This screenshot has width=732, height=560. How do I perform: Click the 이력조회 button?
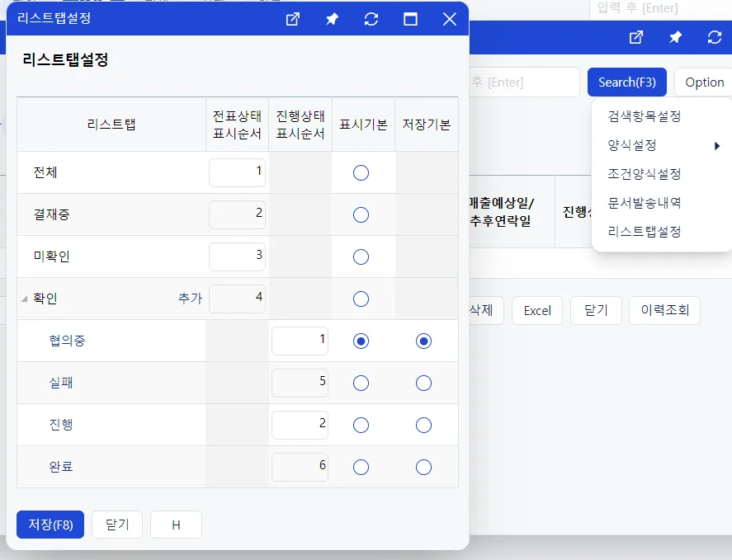[x=665, y=310]
